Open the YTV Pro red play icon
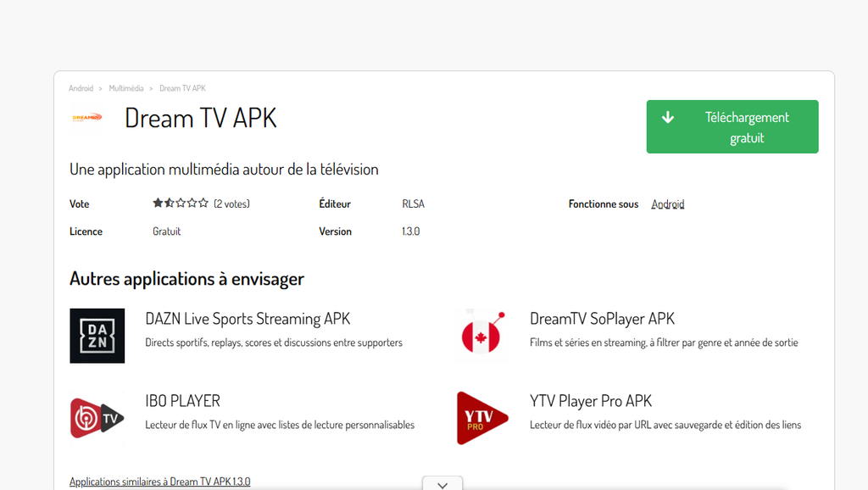This screenshot has width=868, height=490. (x=482, y=418)
